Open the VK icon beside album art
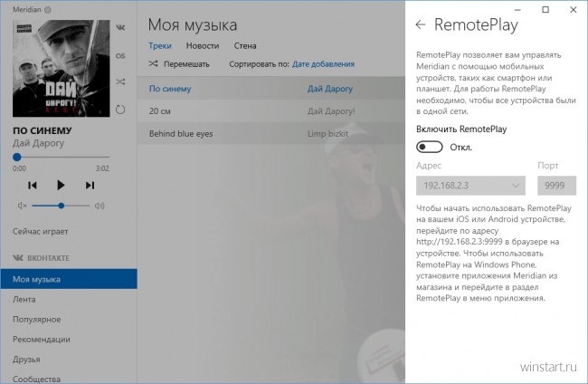The height and width of the screenshot is (384, 588). pyautogui.click(x=120, y=27)
